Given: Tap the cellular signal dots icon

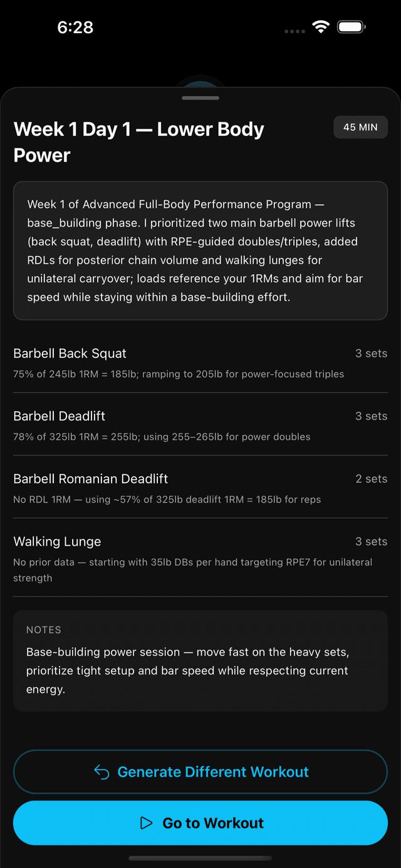Looking at the screenshot, I should coord(295,31).
